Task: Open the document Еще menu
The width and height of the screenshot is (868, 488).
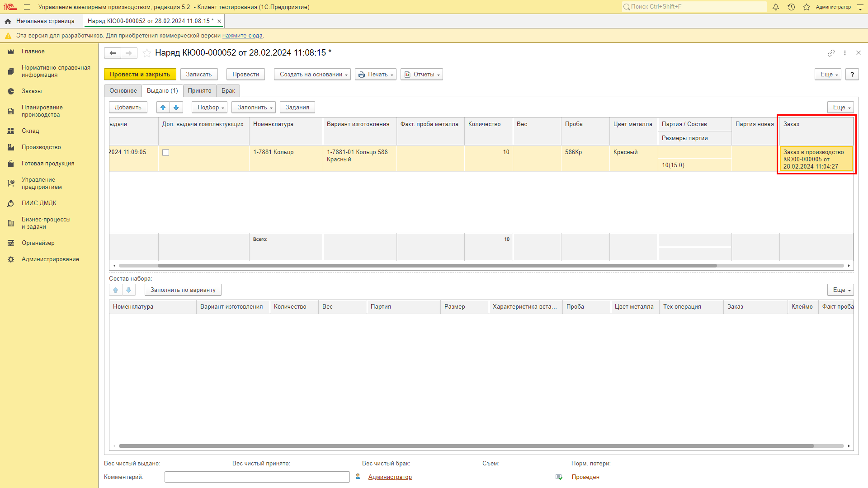Action: click(x=828, y=75)
